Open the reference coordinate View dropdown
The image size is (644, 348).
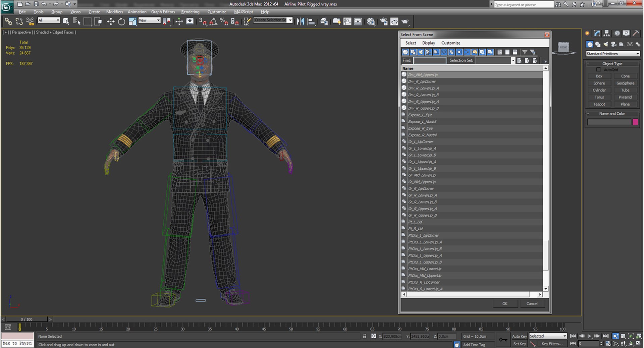pyautogui.click(x=149, y=20)
